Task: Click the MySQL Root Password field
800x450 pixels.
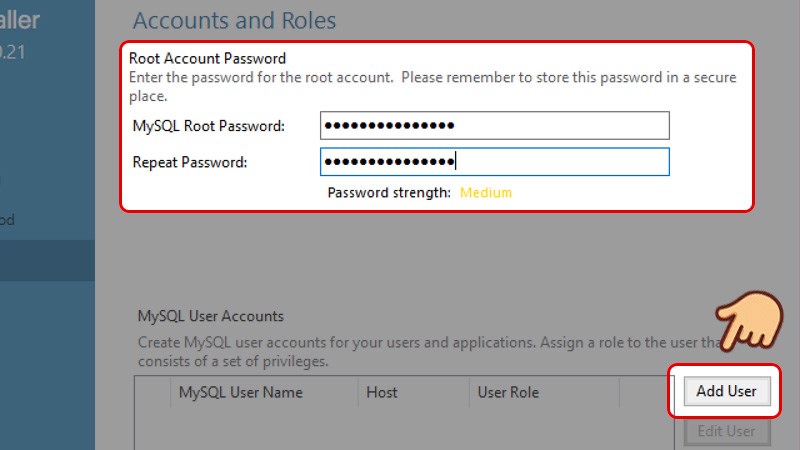Action: point(494,125)
